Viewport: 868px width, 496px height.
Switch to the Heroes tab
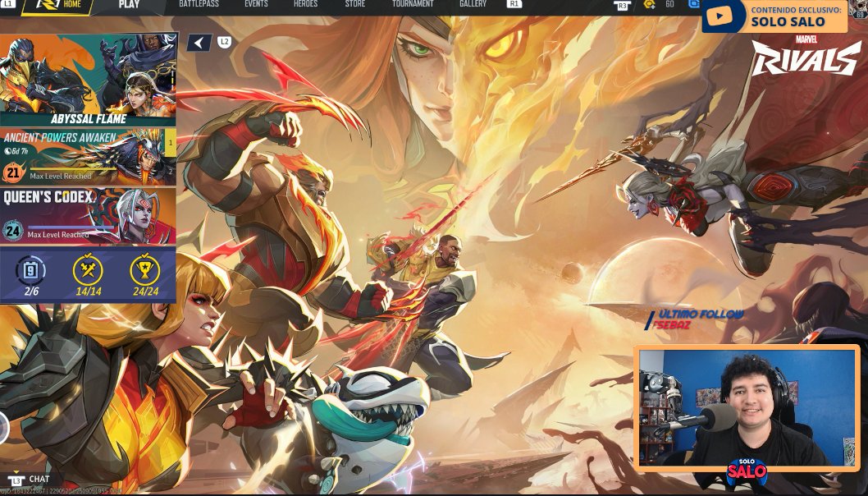coord(307,7)
